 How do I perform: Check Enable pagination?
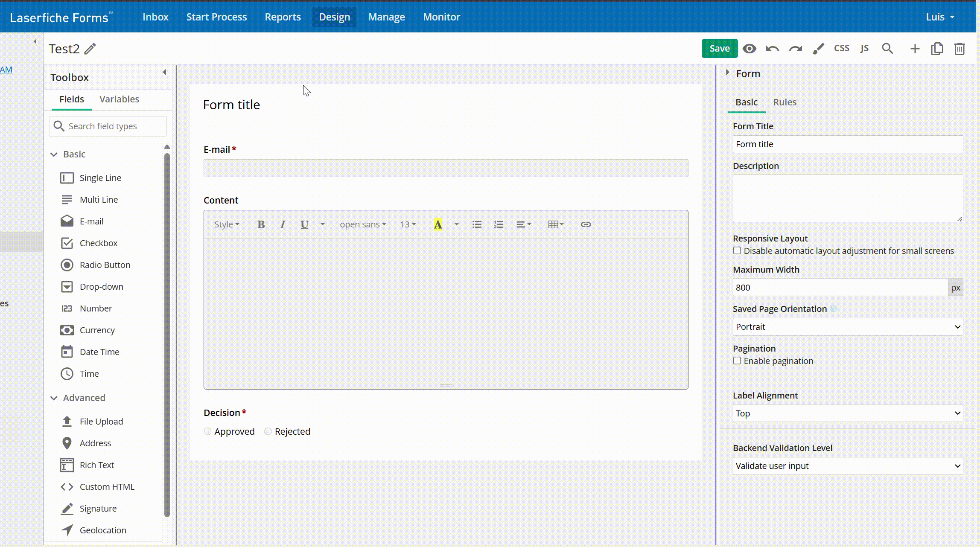pos(737,361)
